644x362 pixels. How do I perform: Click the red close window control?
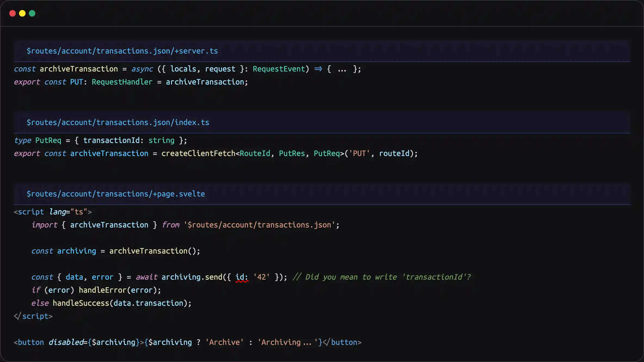12,13
